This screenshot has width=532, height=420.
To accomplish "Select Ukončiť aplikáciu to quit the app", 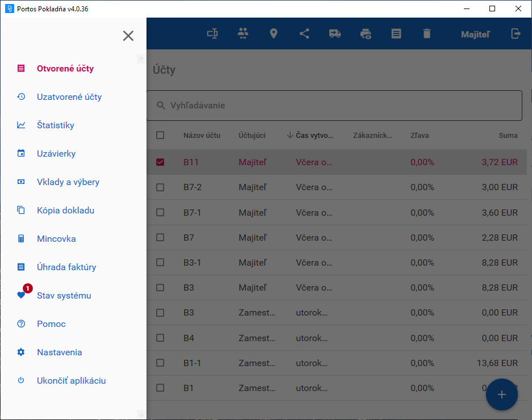I will (x=72, y=381).
